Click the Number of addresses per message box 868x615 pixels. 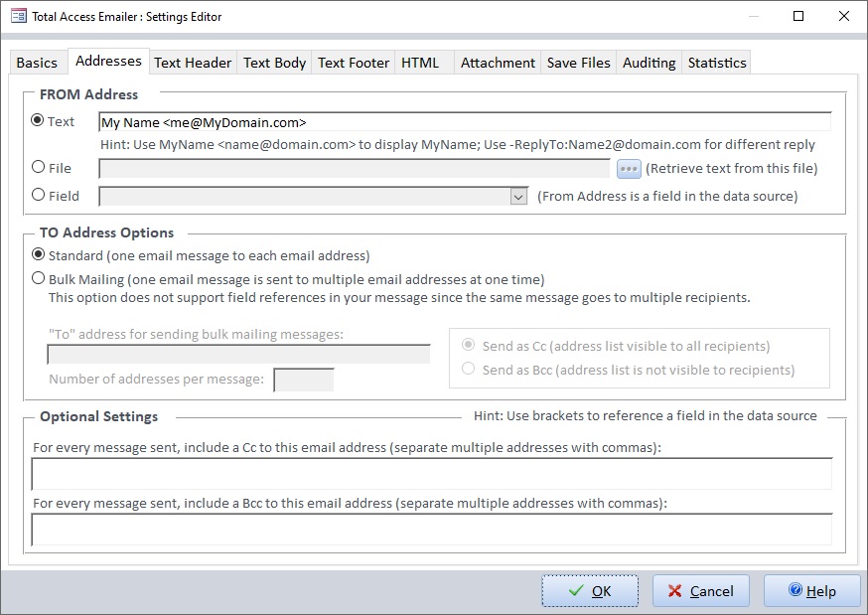click(304, 380)
